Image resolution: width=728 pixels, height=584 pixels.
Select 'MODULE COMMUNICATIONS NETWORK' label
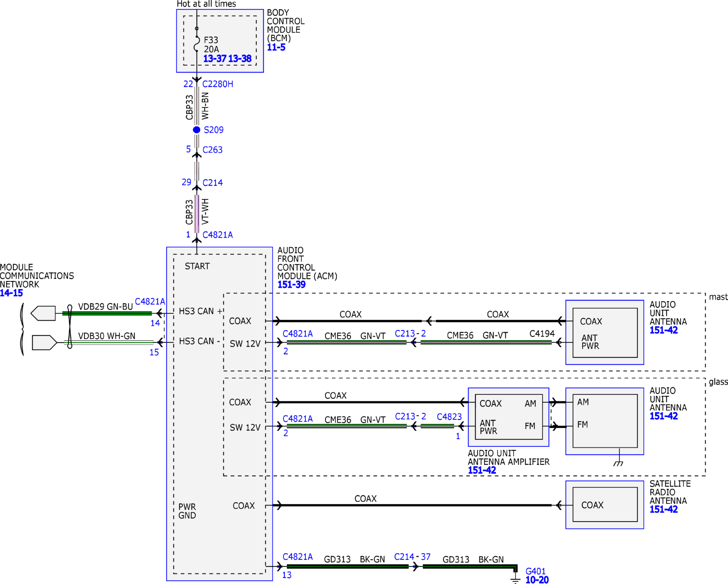pyautogui.click(x=37, y=276)
